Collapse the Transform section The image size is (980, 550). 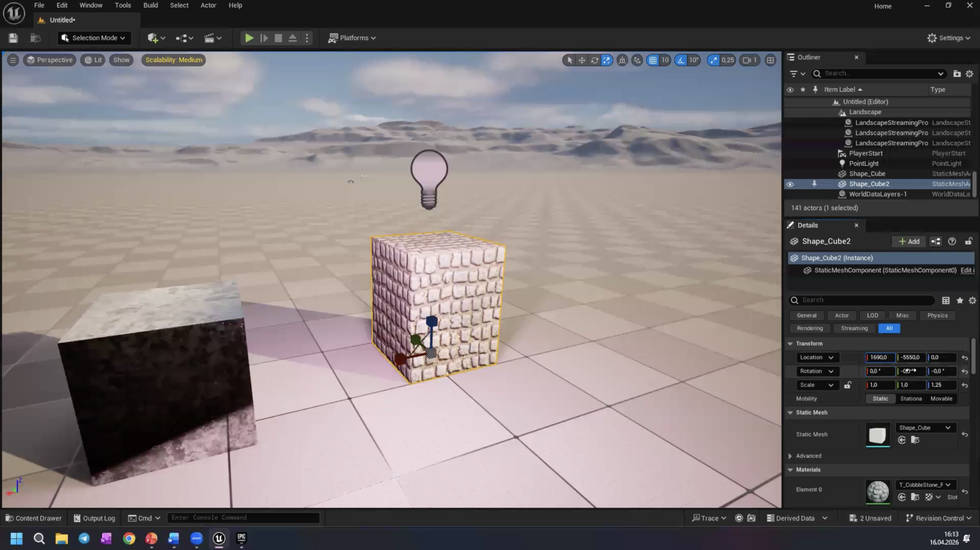(790, 343)
